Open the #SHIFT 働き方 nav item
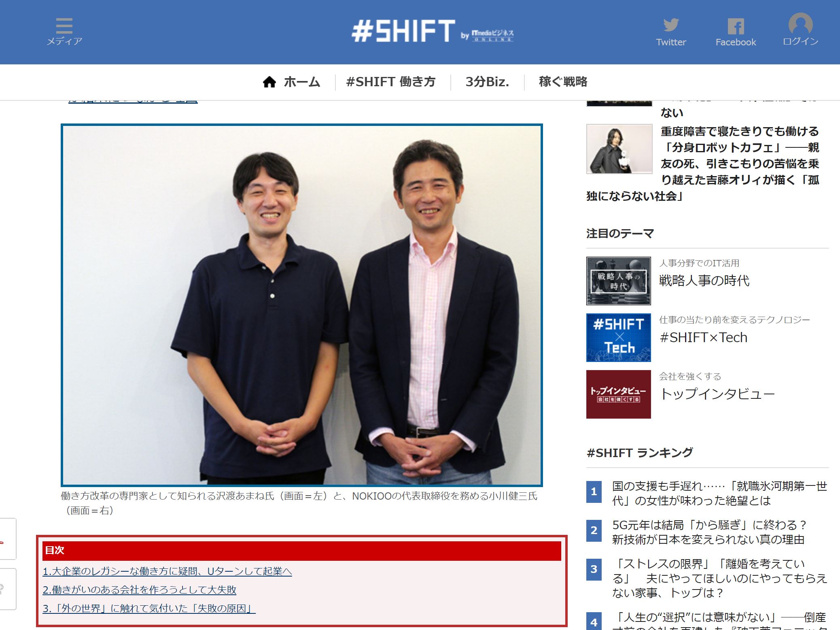 [391, 82]
